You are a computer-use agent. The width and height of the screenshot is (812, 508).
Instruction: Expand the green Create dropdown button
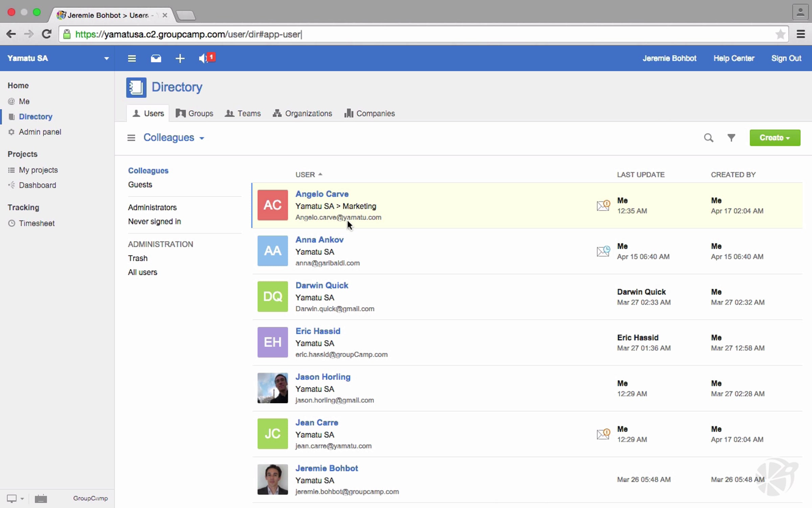[x=774, y=138]
